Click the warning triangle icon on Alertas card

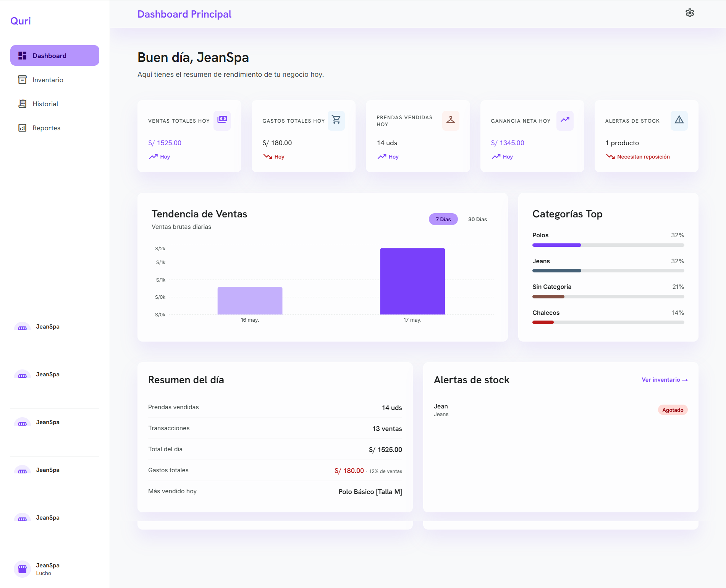[679, 120]
